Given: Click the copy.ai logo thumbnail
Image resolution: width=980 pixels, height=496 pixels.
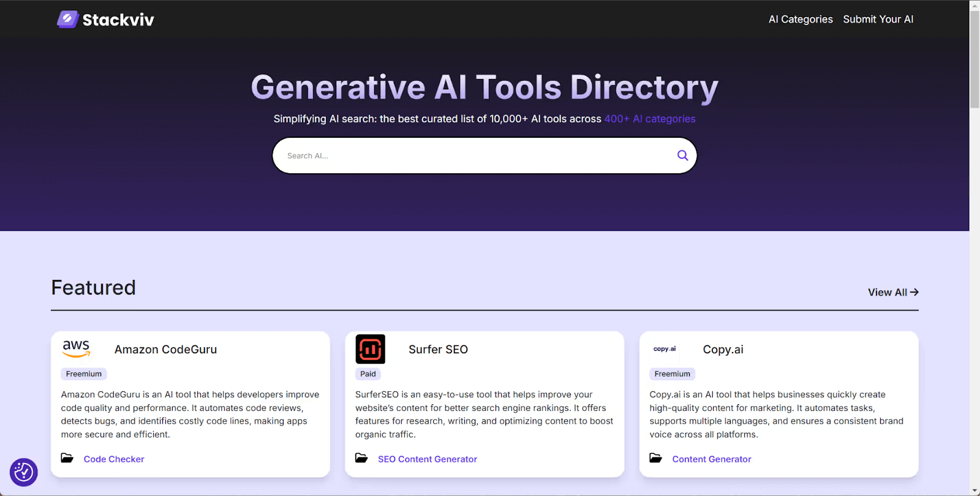Looking at the screenshot, I should (x=665, y=349).
